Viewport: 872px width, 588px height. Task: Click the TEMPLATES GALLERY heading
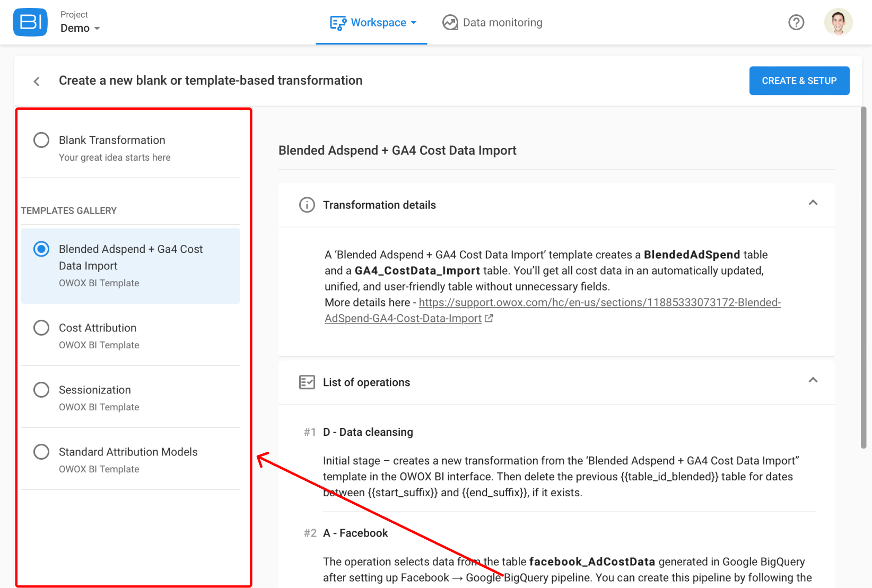68,210
